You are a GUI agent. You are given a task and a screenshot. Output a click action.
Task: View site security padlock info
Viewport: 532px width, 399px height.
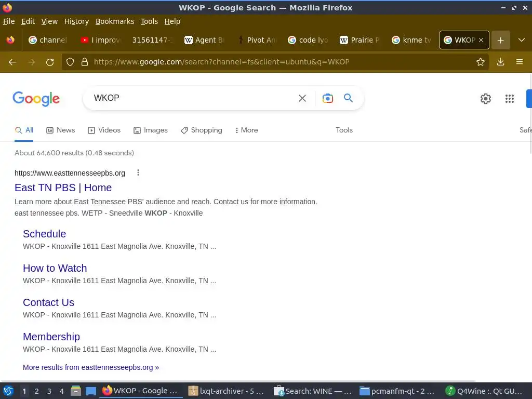85,62
